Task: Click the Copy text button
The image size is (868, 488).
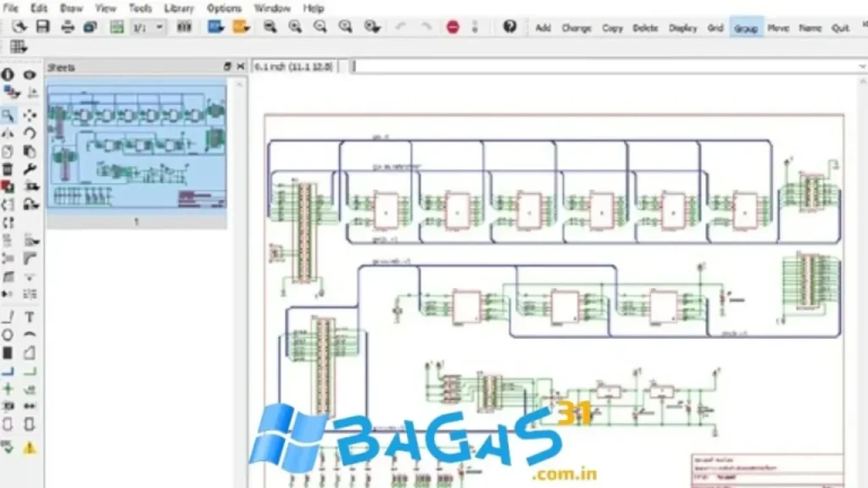Action: [612, 28]
